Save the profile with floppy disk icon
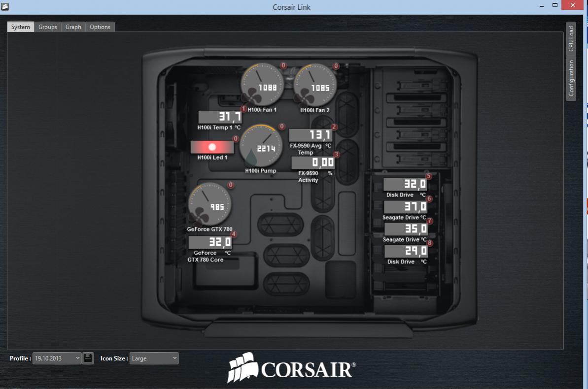The height and width of the screenshot is (389, 588). click(88, 358)
